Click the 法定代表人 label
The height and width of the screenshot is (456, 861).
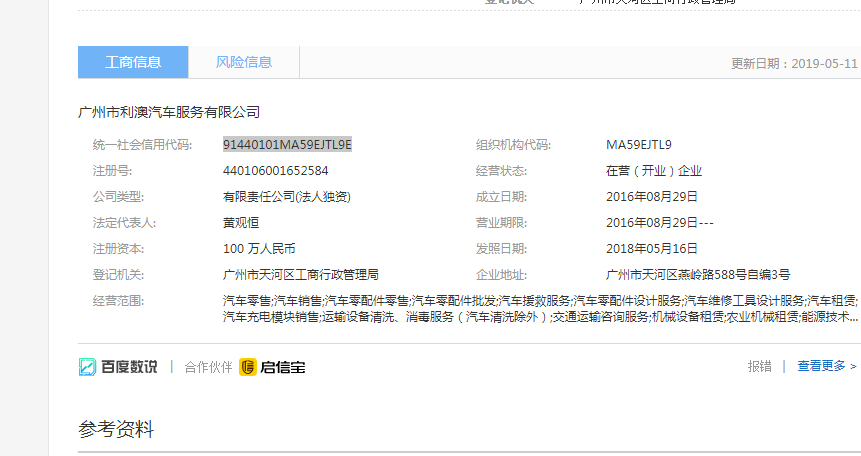pos(125,223)
